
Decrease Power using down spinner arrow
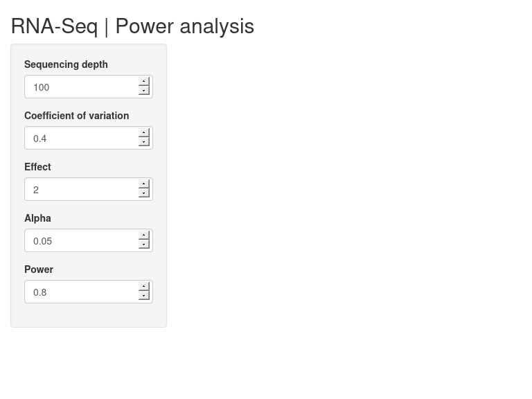(x=144, y=296)
